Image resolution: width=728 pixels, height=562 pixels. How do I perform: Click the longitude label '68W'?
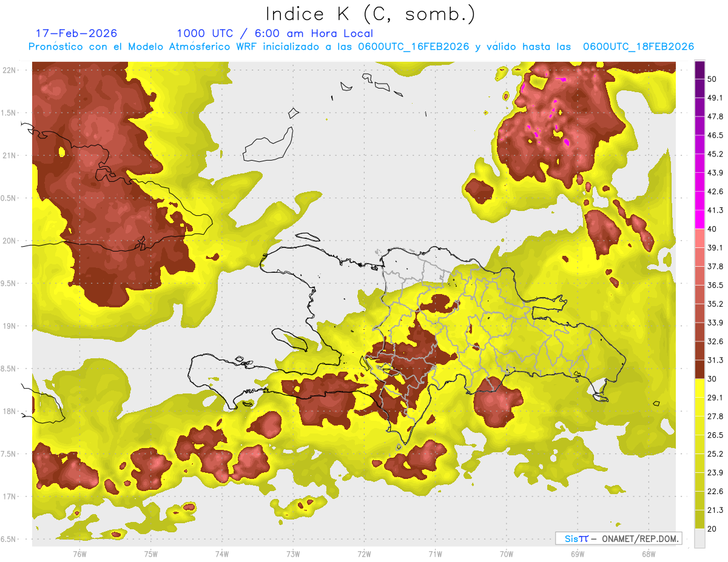click(x=648, y=554)
